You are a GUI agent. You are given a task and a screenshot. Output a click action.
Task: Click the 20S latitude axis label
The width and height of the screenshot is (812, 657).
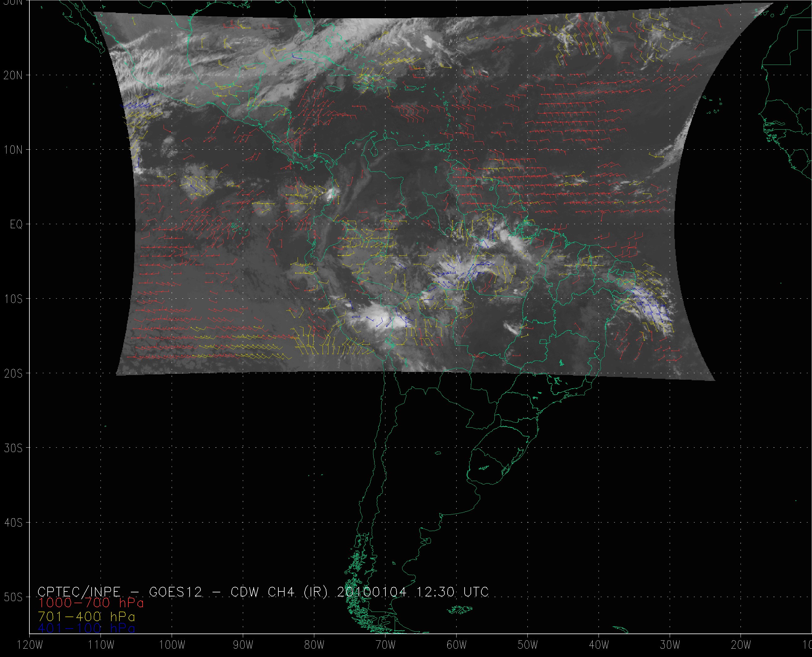point(13,373)
